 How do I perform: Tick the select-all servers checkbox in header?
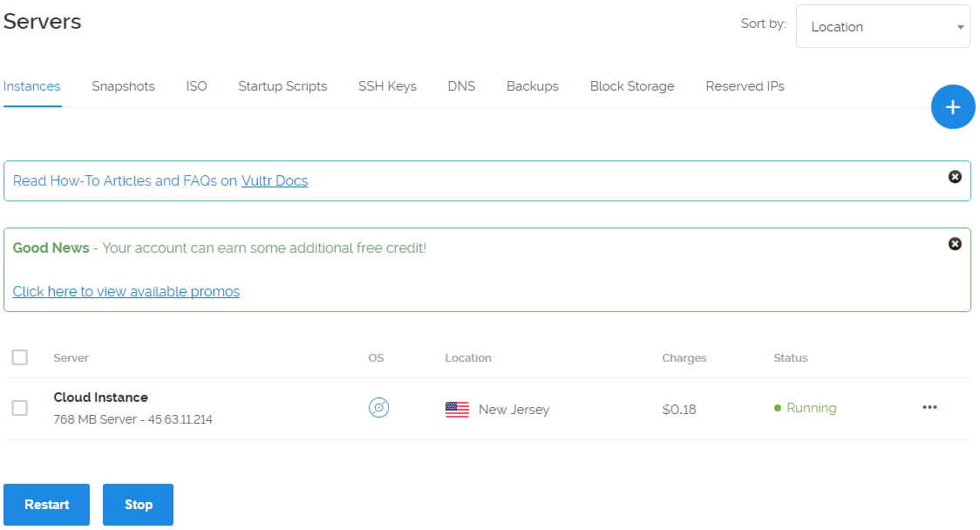(20, 357)
